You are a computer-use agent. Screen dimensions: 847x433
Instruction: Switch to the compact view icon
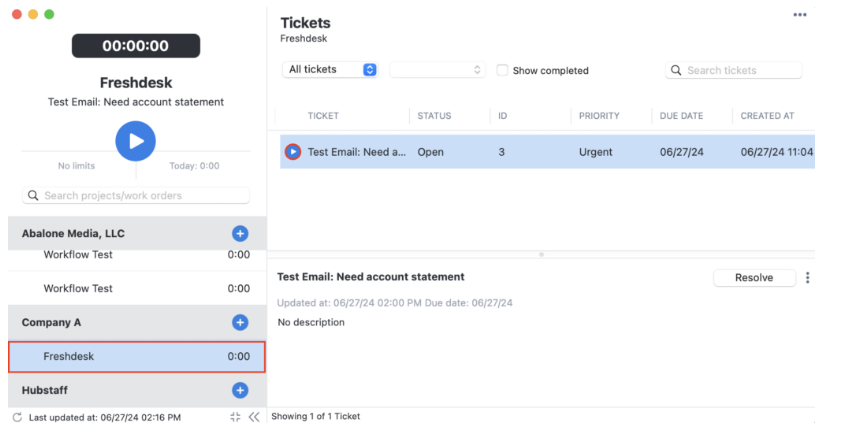[x=235, y=417]
